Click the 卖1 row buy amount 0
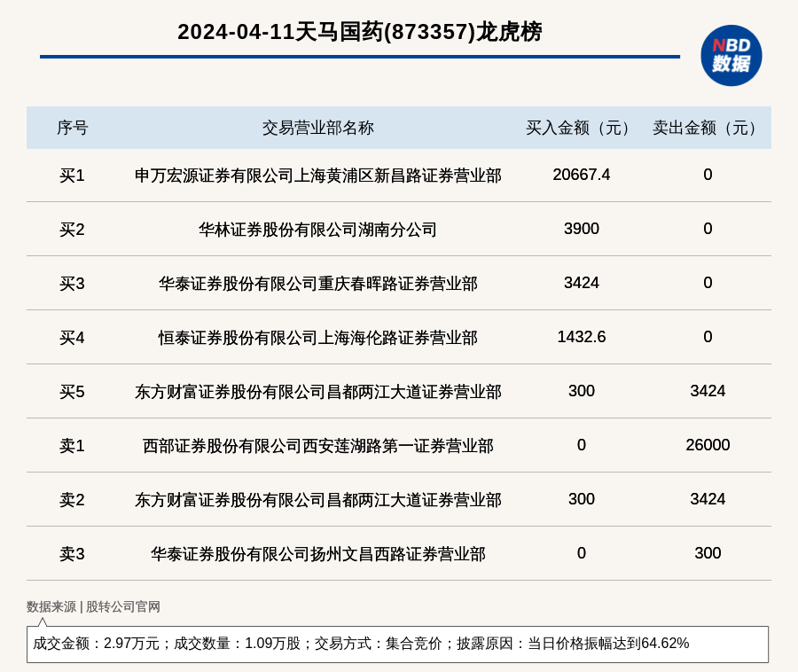Screen dimensions: 798x672 click(x=581, y=445)
